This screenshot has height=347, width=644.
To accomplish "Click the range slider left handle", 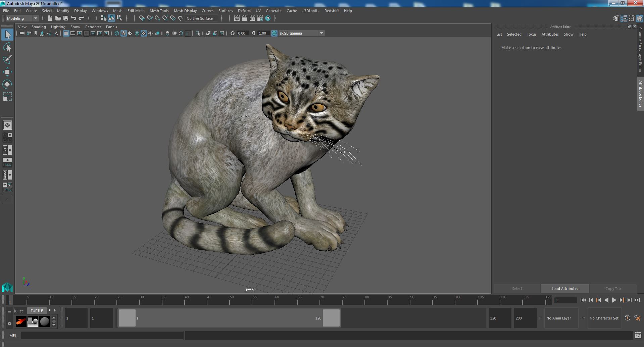I will tap(127, 318).
